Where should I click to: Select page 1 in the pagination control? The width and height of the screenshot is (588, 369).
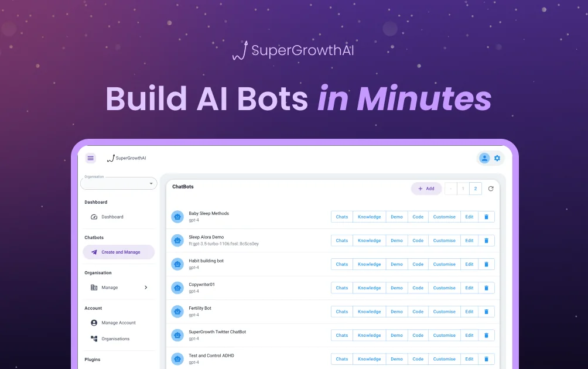coord(463,188)
